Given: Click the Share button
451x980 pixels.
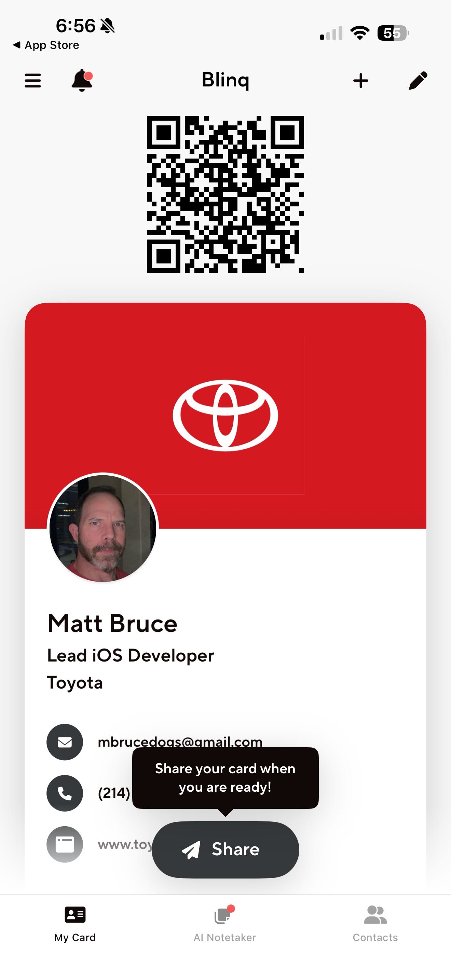Looking at the screenshot, I should [x=225, y=849].
